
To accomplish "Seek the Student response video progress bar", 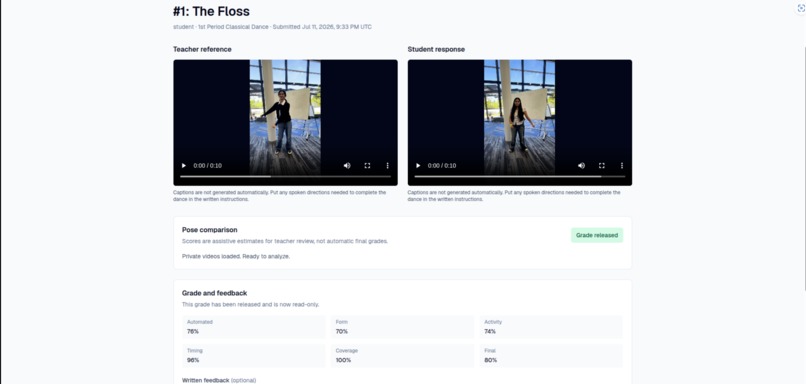I will pyautogui.click(x=520, y=176).
